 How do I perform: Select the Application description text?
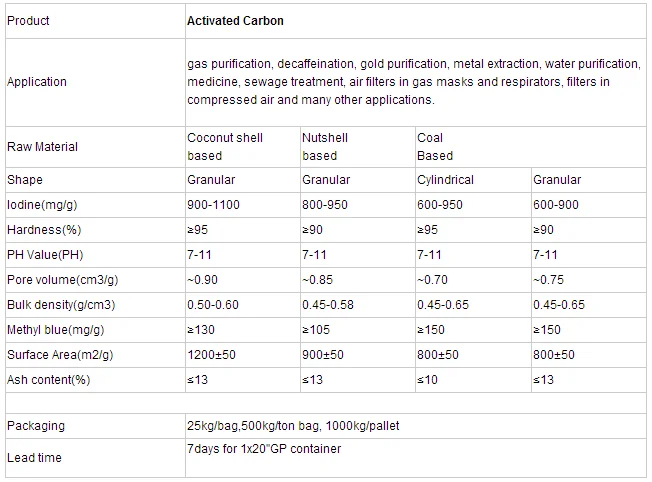(x=412, y=82)
